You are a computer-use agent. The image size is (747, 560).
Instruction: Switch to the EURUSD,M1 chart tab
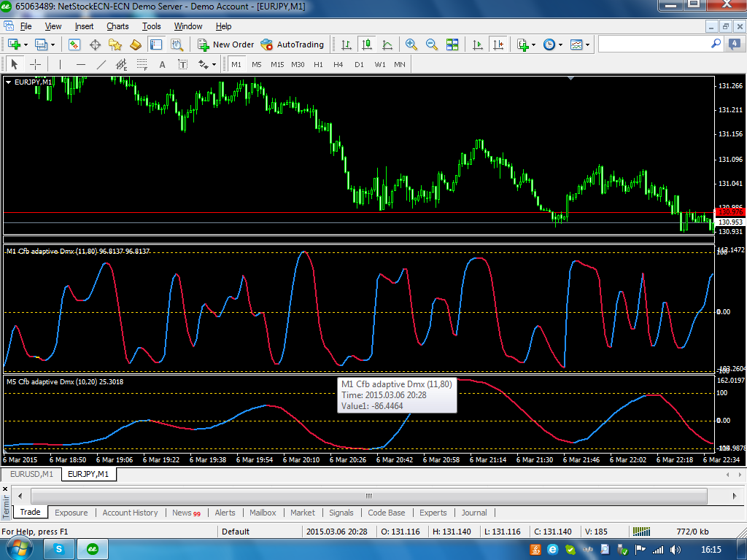tap(31, 474)
